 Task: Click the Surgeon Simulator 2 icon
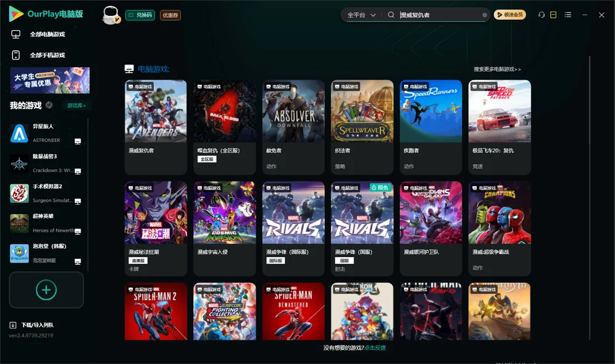19,193
